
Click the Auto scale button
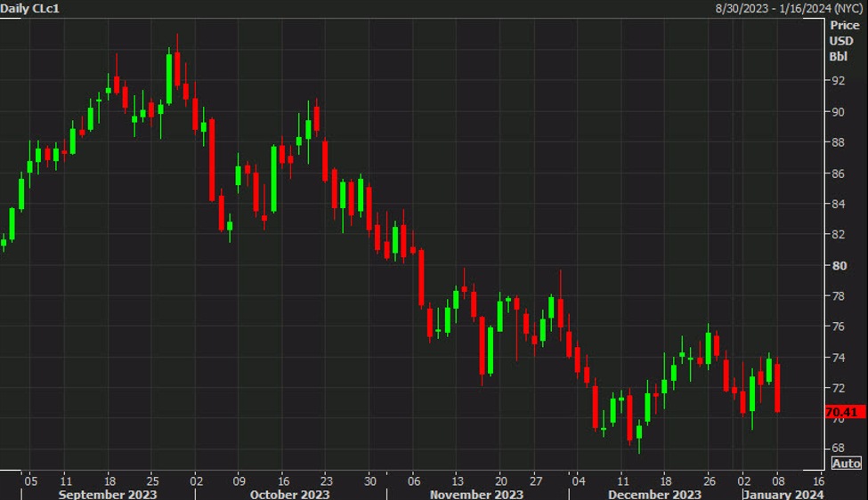click(846, 464)
